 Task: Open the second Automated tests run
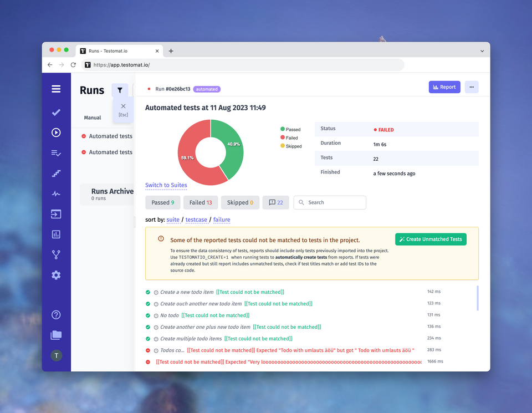point(107,152)
